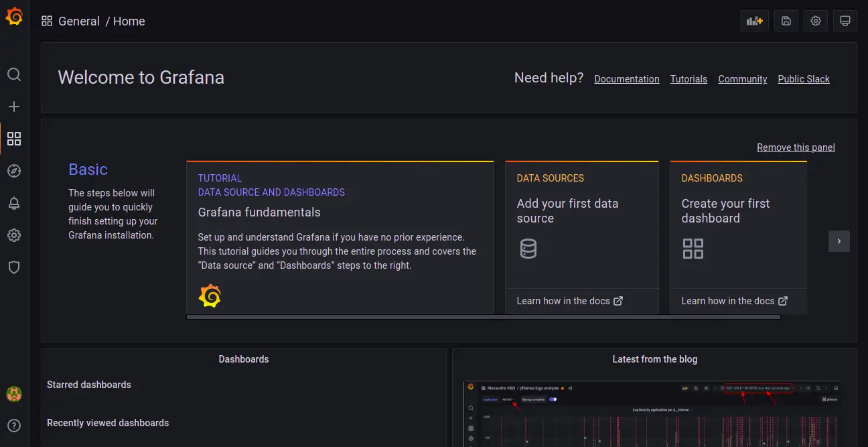Click the dashboards grid icon beside General

[47, 21]
